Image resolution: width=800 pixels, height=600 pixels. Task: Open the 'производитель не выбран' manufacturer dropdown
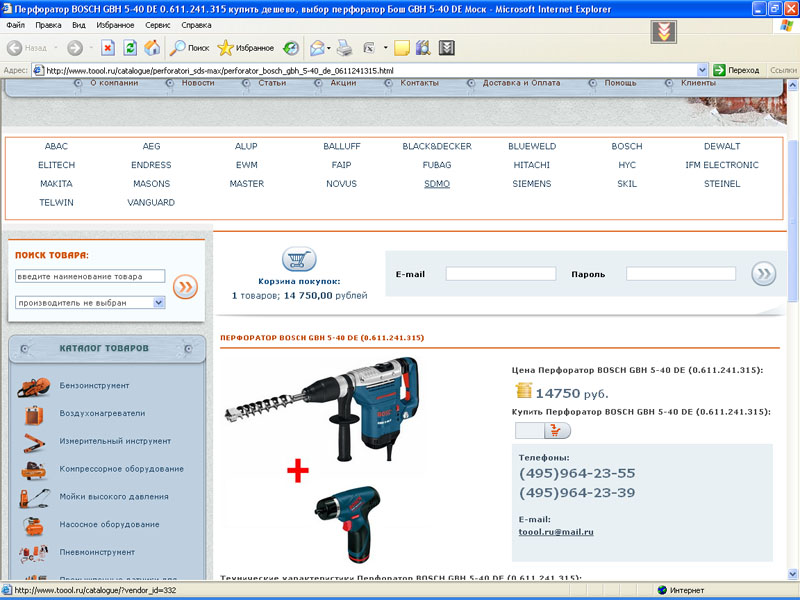[90, 303]
